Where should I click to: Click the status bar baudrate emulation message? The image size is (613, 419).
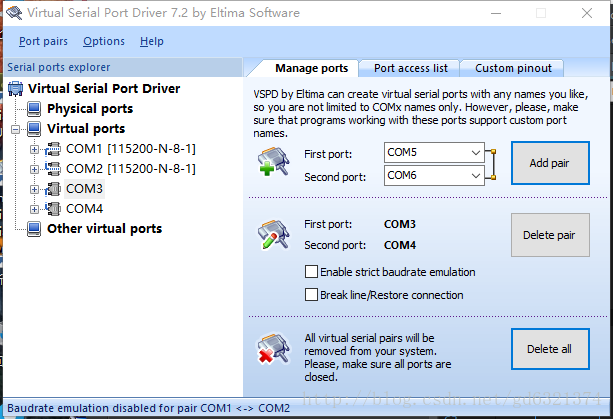point(149,408)
